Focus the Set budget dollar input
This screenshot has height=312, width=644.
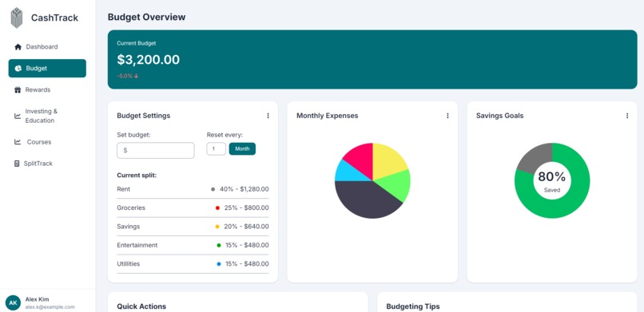tap(156, 151)
